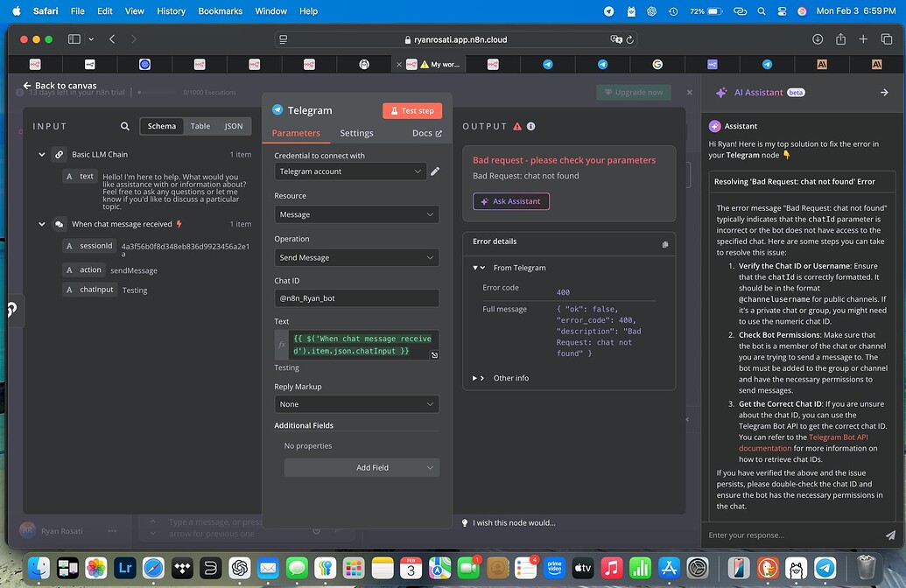Viewport: 906px width, 588px height.
Task: Click the Ask Assistant button
Action: 510,201
